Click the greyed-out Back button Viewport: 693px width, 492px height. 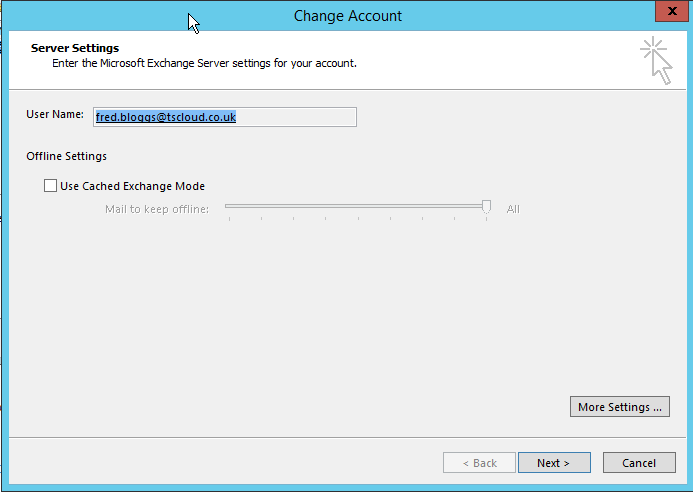click(480, 463)
